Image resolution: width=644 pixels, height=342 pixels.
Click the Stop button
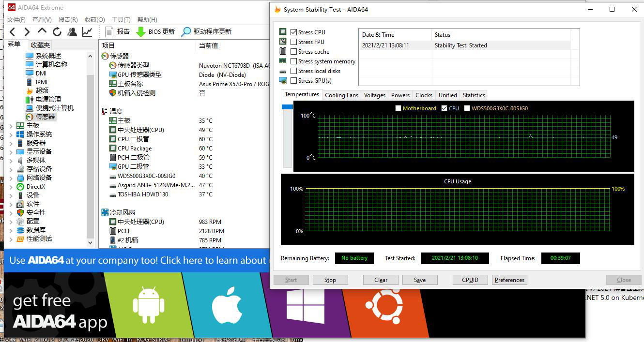(x=330, y=280)
